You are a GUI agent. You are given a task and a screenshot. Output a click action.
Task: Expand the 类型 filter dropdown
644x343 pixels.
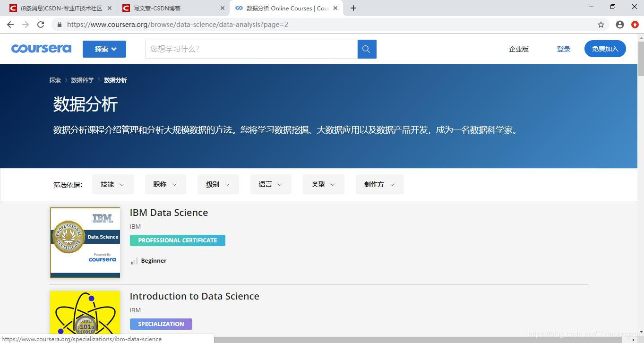tap(324, 184)
